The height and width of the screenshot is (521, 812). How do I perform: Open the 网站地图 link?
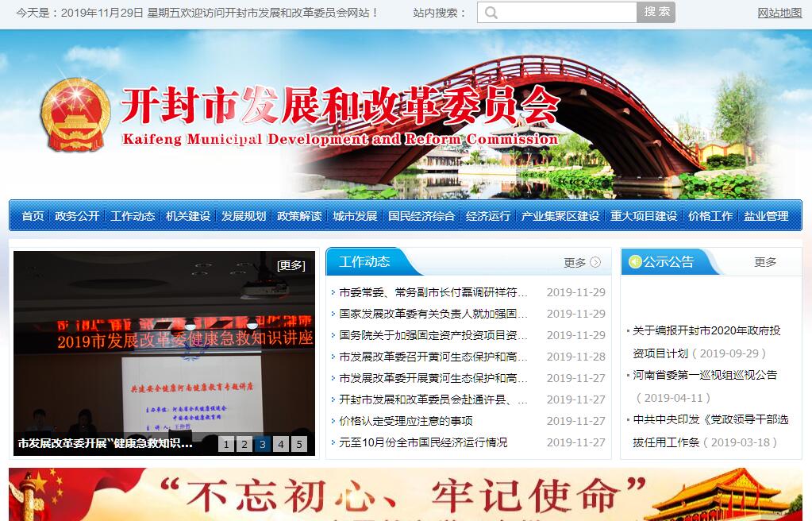(779, 13)
